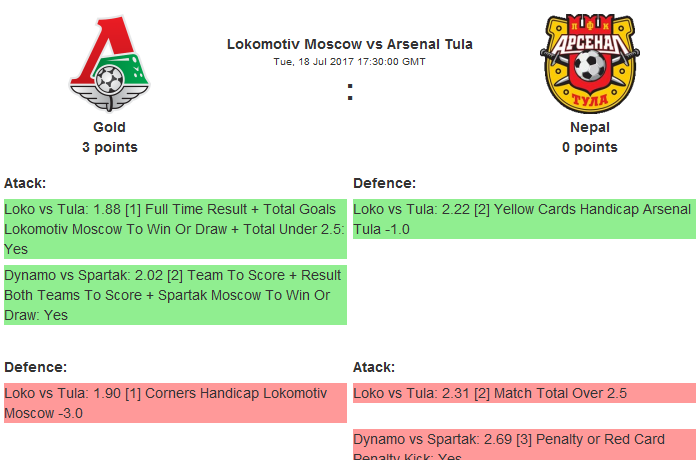Screen dimensions: 700x460
Task: Click the Lokomotiv Moscow club logo
Action: pyautogui.click(x=109, y=66)
